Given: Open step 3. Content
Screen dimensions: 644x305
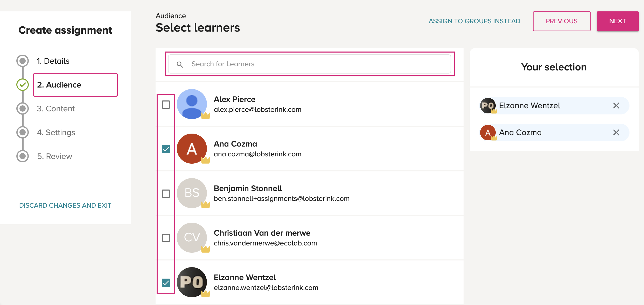Looking at the screenshot, I should (56, 109).
